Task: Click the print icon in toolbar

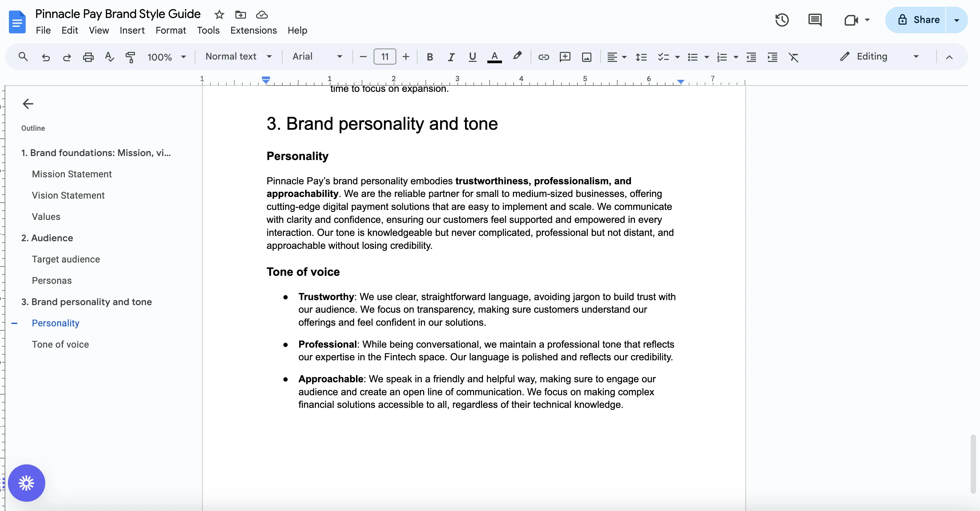Action: coord(88,57)
